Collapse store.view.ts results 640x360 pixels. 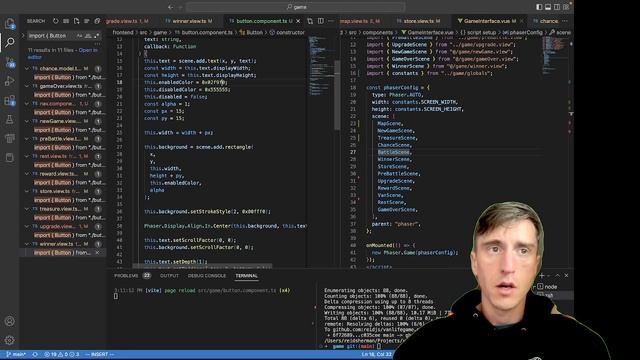pos(27,191)
